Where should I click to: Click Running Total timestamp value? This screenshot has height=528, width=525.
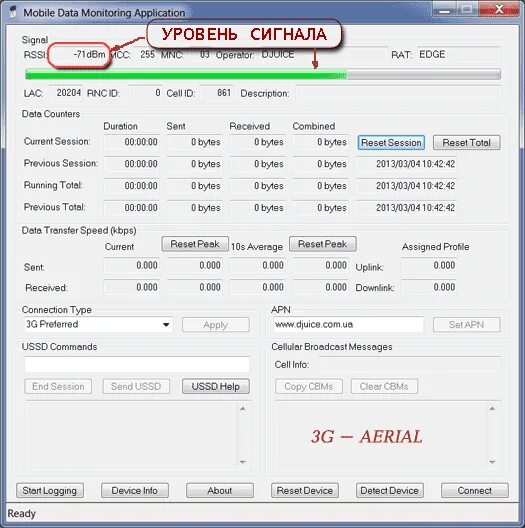point(406,186)
